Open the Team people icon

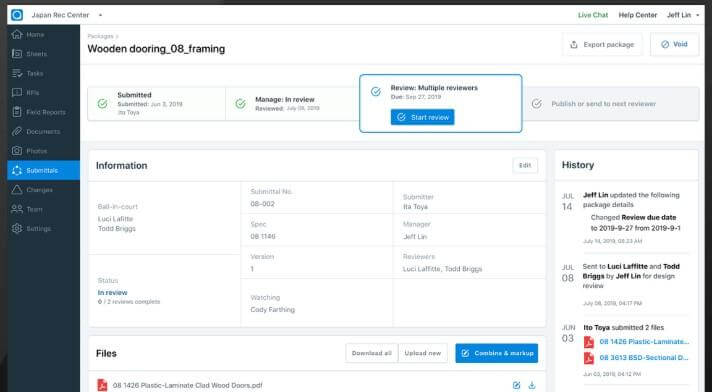point(17,209)
